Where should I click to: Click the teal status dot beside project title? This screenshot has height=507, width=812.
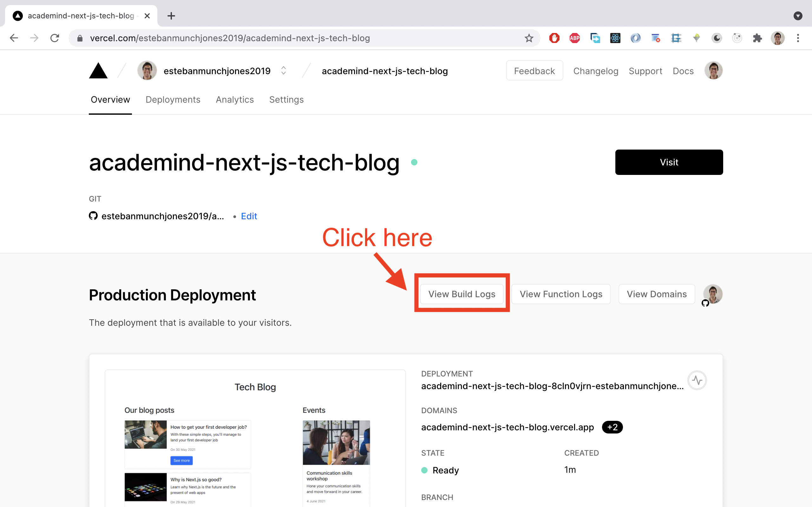tap(414, 162)
